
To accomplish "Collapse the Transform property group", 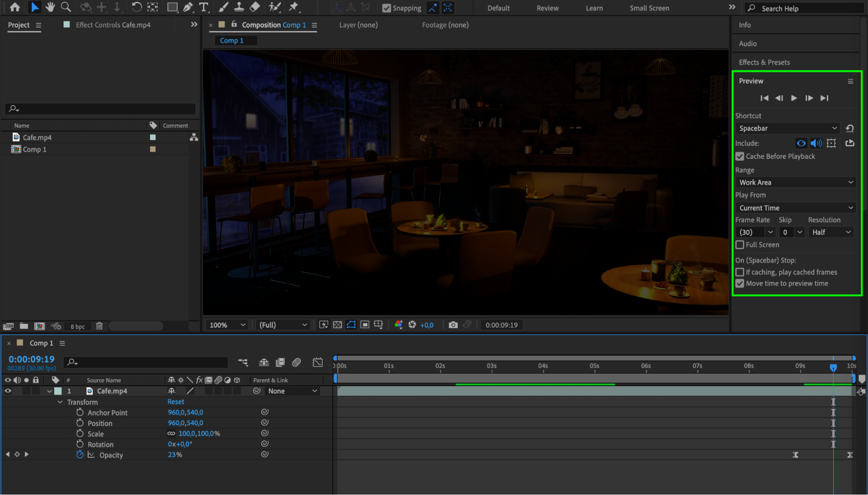I will click(60, 402).
